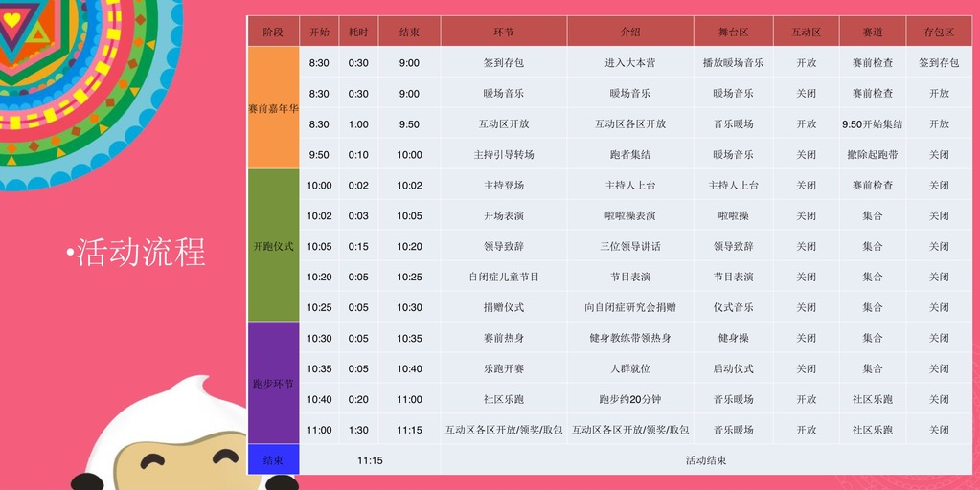This screenshot has width=980, height=490.
Task: Select the 耗时 column header
Action: click(358, 32)
